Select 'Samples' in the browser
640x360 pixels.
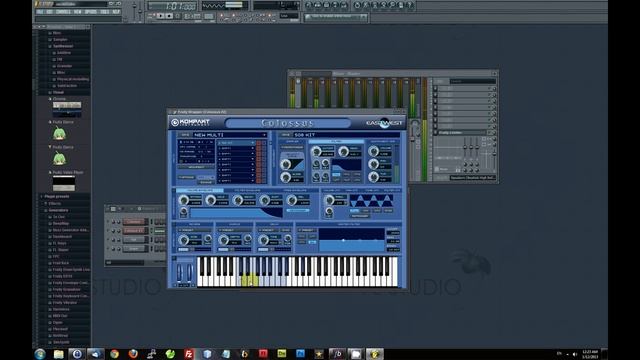click(x=60, y=40)
